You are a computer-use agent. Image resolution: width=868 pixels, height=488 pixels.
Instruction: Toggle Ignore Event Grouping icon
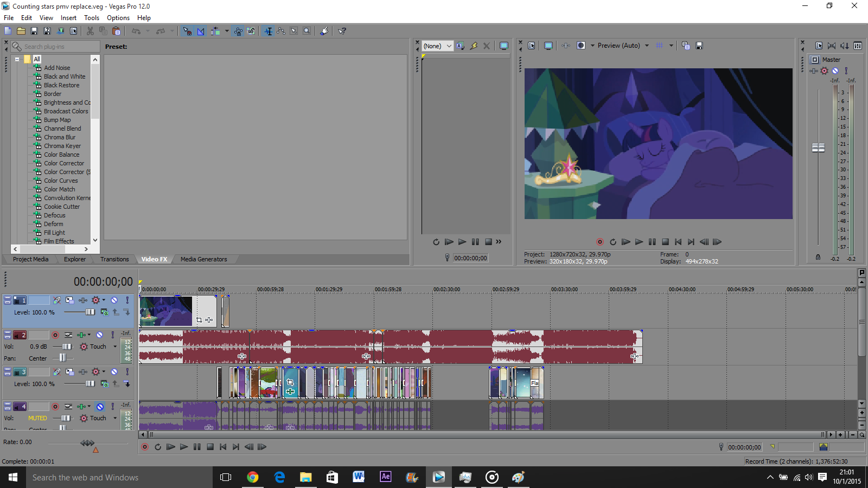coord(251,31)
